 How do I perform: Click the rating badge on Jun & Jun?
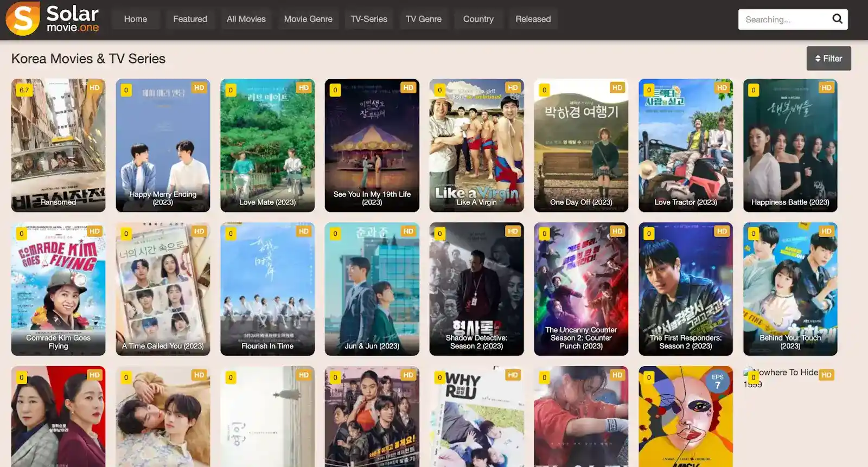(335, 234)
